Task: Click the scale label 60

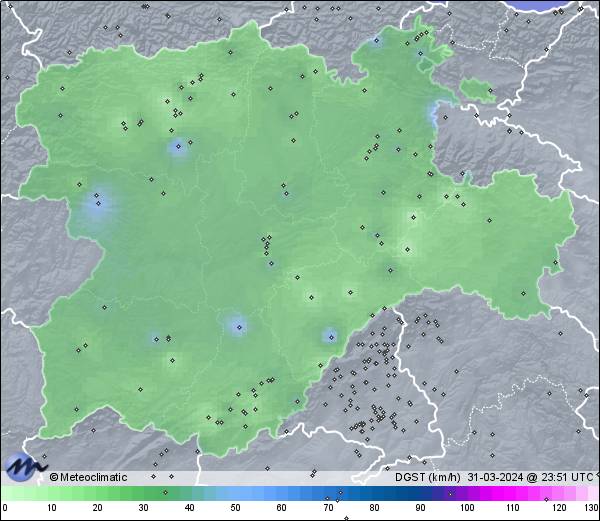Action: [282, 508]
